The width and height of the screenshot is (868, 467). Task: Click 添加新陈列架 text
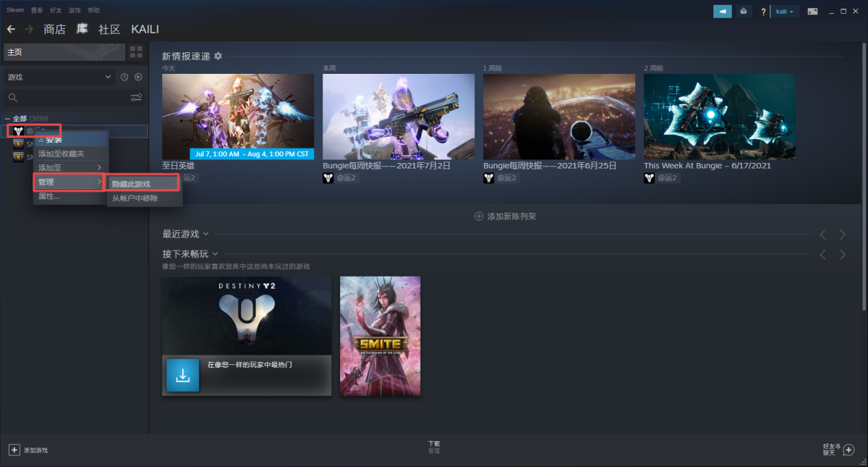pyautogui.click(x=511, y=216)
